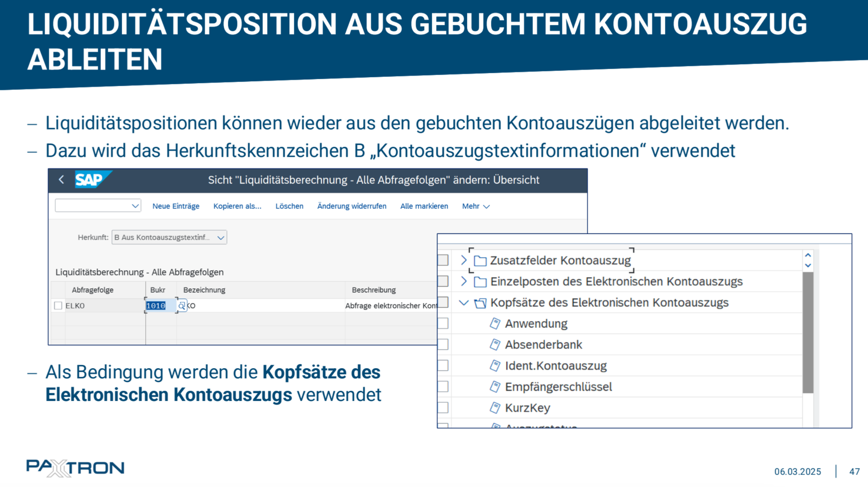This screenshot has height=487, width=868.
Task: Click the Neue Einträge button
Action: tap(175, 207)
